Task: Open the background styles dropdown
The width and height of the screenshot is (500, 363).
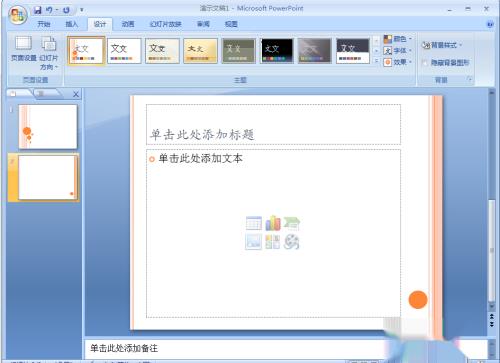Action: [x=442, y=45]
